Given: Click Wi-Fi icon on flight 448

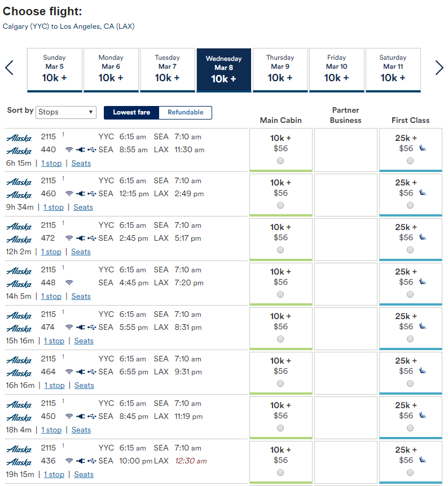Looking at the screenshot, I should point(69,282).
